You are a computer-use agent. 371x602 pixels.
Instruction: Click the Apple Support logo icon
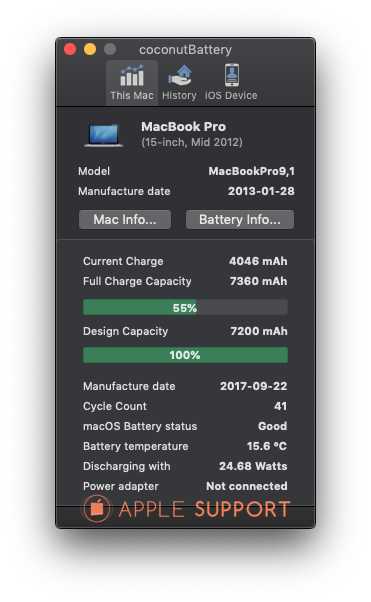96,509
